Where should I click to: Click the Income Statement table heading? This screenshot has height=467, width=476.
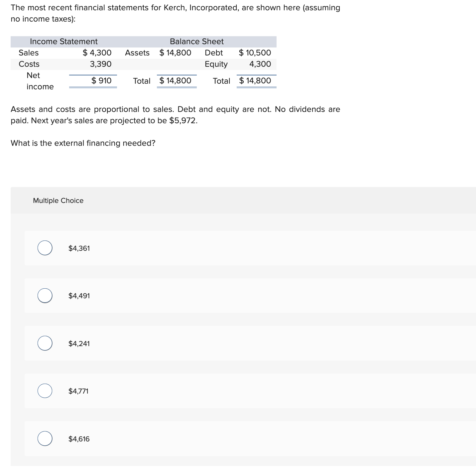(x=63, y=41)
